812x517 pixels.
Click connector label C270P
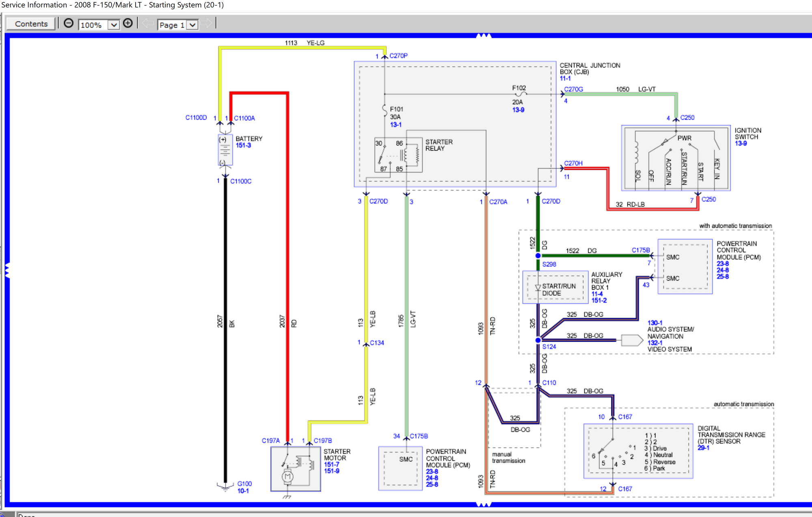click(399, 56)
